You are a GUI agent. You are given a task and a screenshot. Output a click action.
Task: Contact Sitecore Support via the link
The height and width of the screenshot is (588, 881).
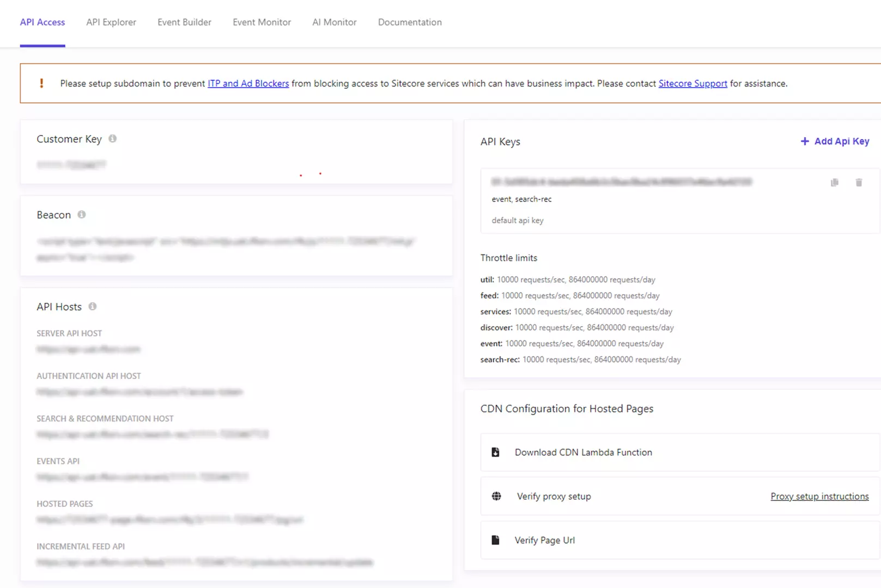click(x=692, y=83)
